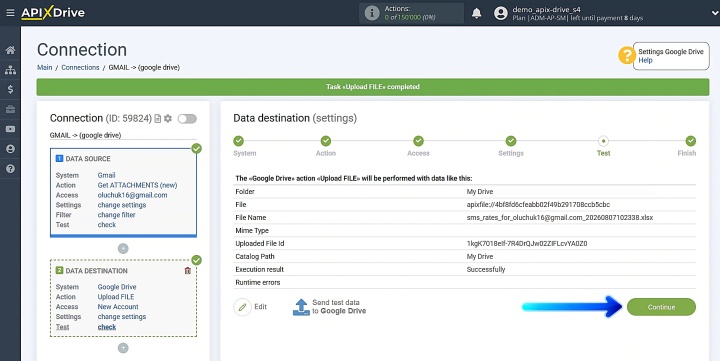Click the DATA SOURCE block header
The width and height of the screenshot is (720, 361).
(x=83, y=158)
